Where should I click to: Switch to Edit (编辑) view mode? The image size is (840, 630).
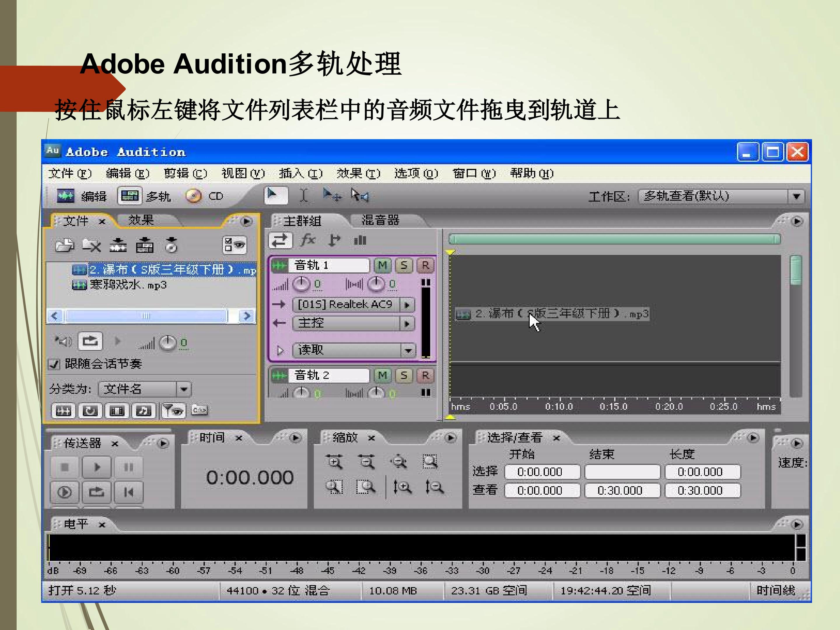tap(81, 196)
